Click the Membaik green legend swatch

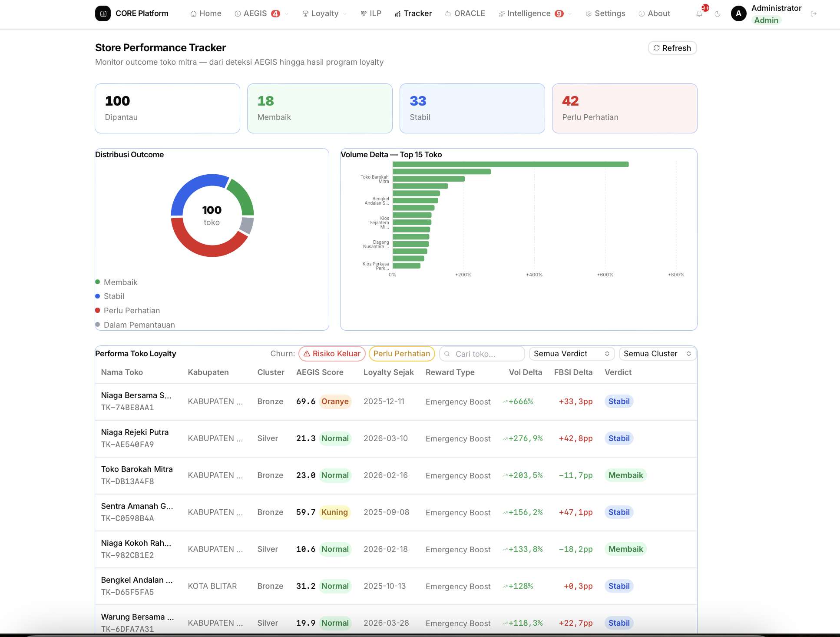click(98, 282)
